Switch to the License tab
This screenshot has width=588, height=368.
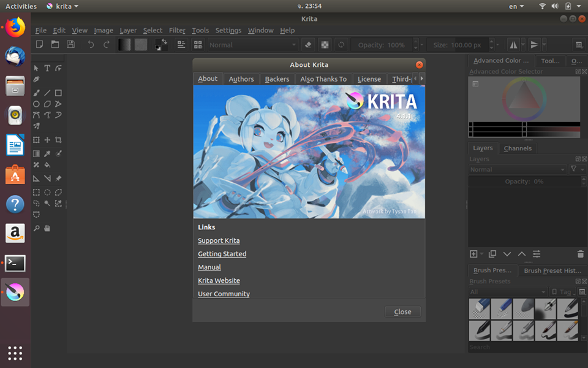(x=369, y=79)
